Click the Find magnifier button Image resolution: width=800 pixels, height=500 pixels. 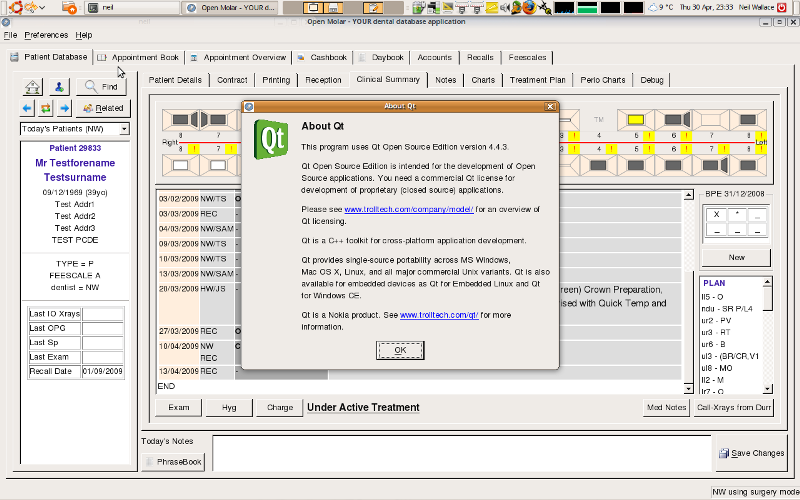(x=101, y=87)
